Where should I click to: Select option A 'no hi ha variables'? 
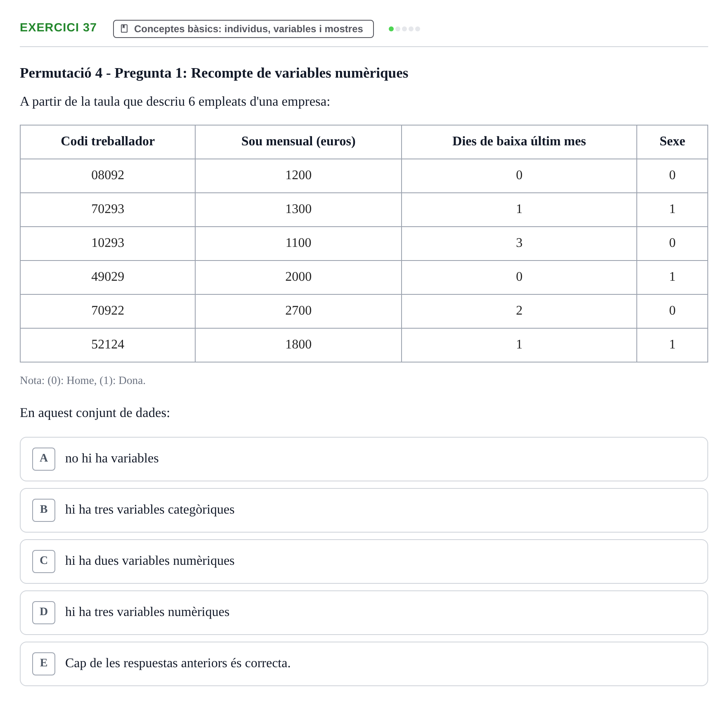coord(364,459)
